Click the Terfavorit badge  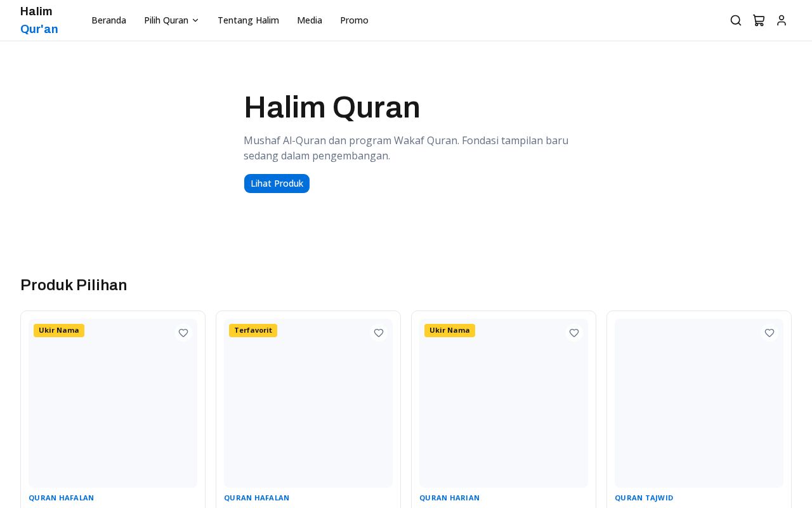pyautogui.click(x=253, y=330)
